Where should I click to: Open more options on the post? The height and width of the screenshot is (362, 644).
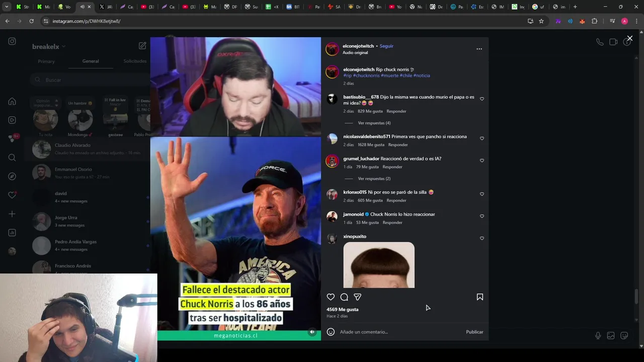479,49
